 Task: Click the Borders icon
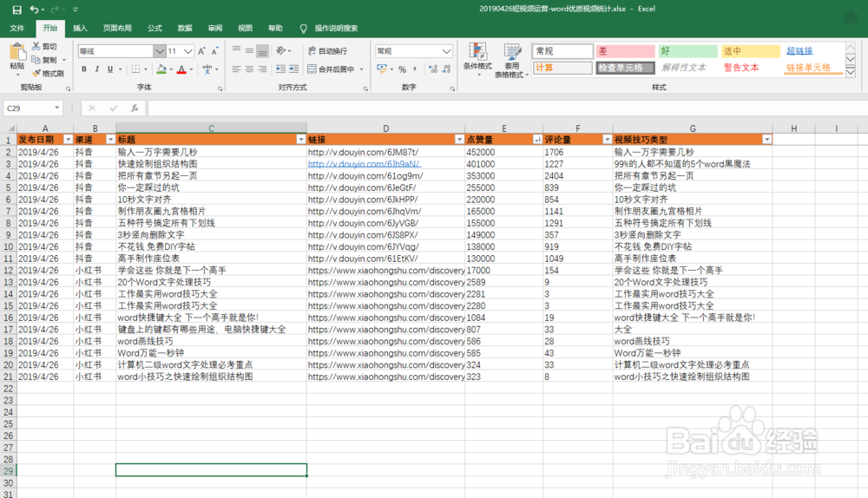135,69
